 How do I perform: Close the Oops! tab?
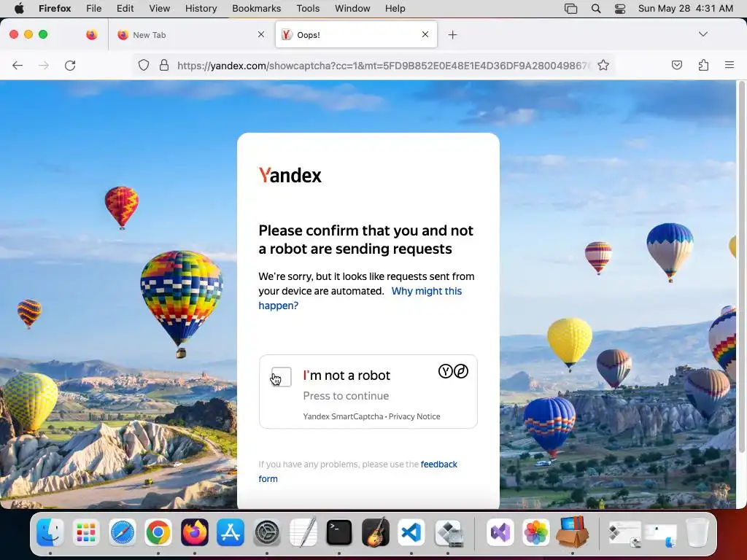click(425, 34)
